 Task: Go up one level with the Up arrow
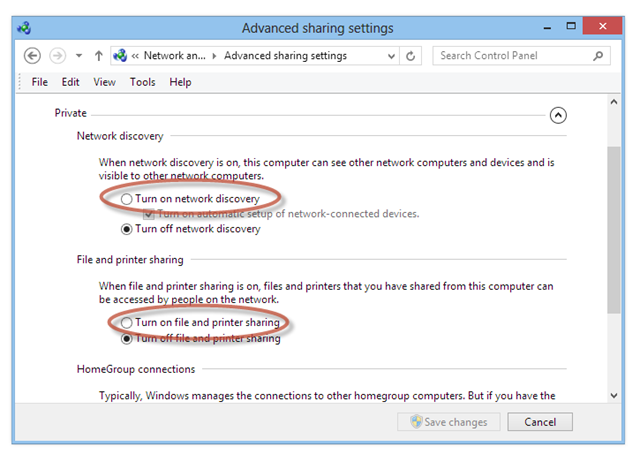click(x=98, y=56)
